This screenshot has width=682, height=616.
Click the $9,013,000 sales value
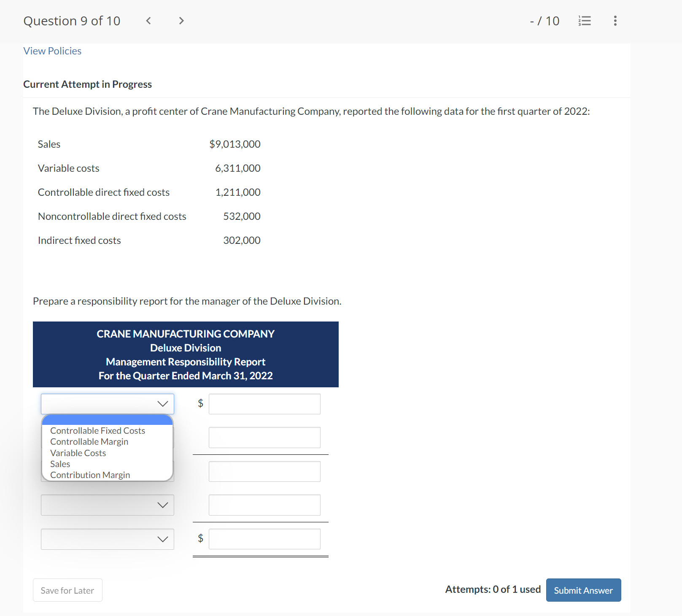pos(235,144)
